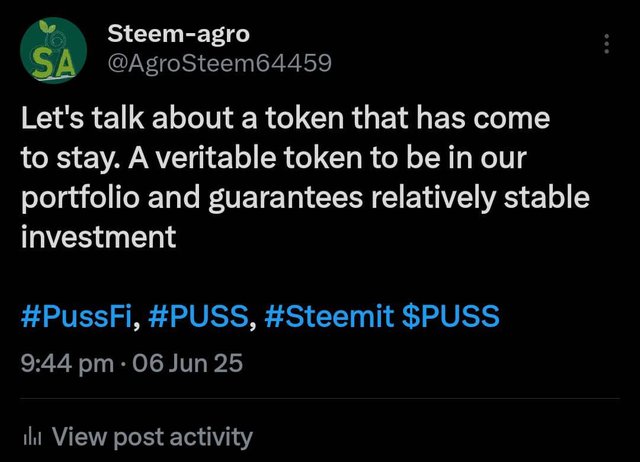The image size is (640, 462).
Task: Open the three-dot more options menu
Action: (x=607, y=44)
